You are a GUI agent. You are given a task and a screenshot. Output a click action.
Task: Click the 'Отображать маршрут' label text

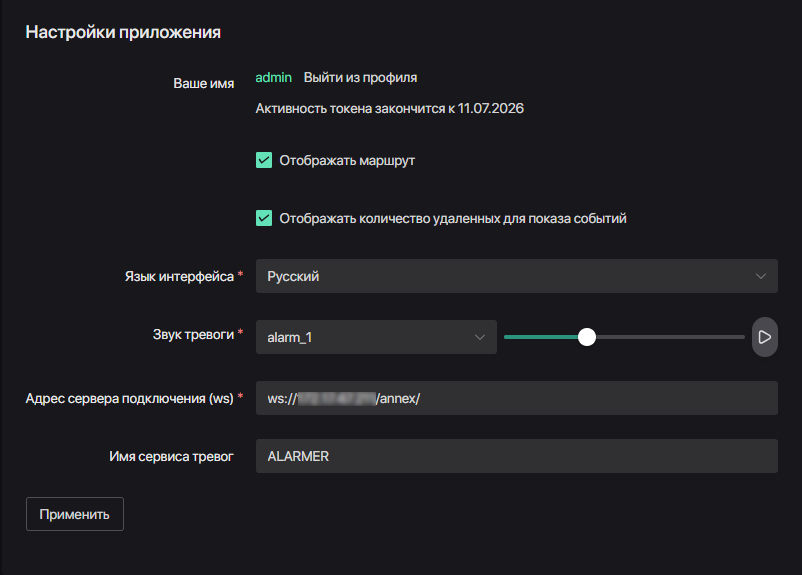pos(346,160)
